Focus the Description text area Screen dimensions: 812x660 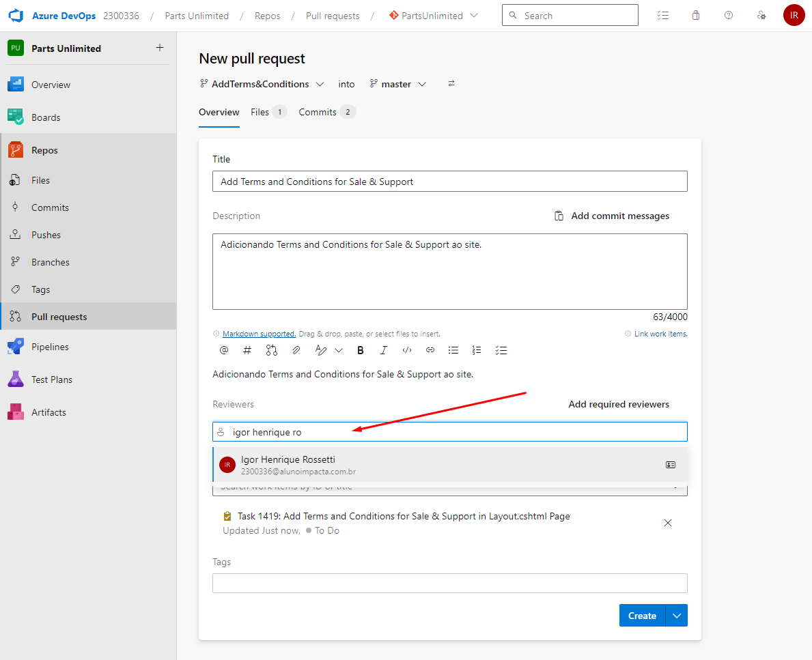(x=450, y=272)
